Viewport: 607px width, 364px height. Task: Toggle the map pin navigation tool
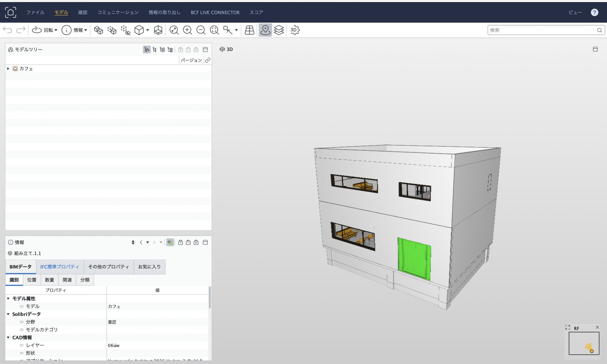point(265,30)
